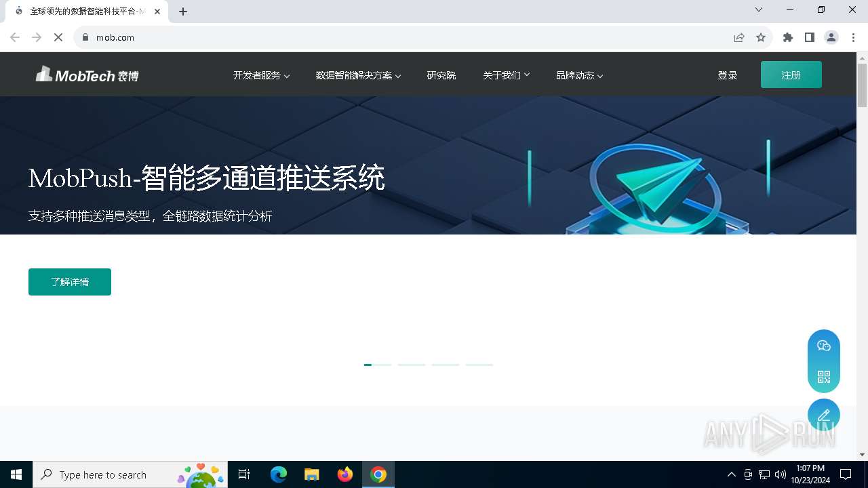Click the MobTech logo
868x488 pixels.
click(87, 75)
